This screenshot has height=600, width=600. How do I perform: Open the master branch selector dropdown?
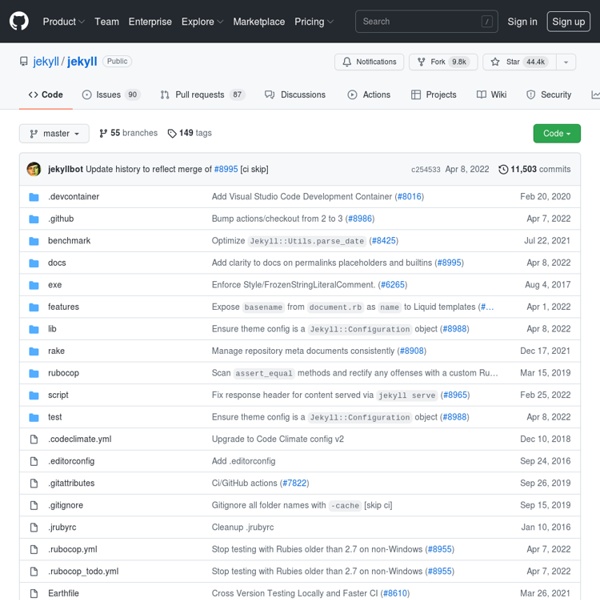coord(54,134)
